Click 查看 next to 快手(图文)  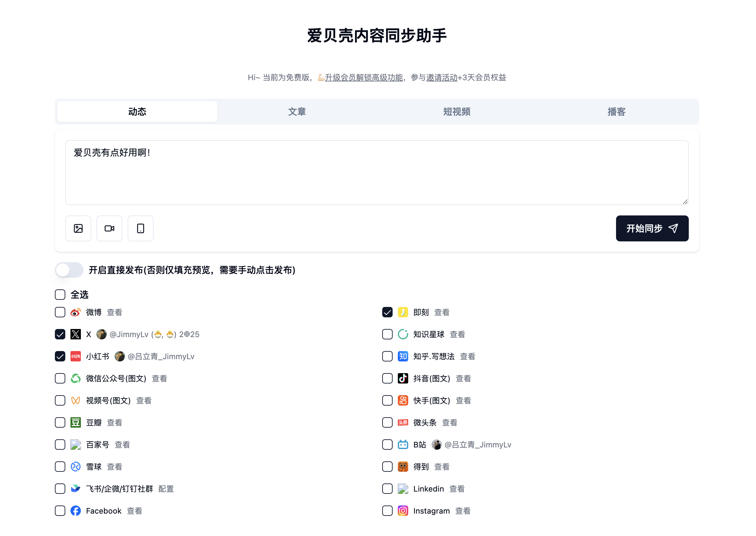[x=464, y=401]
